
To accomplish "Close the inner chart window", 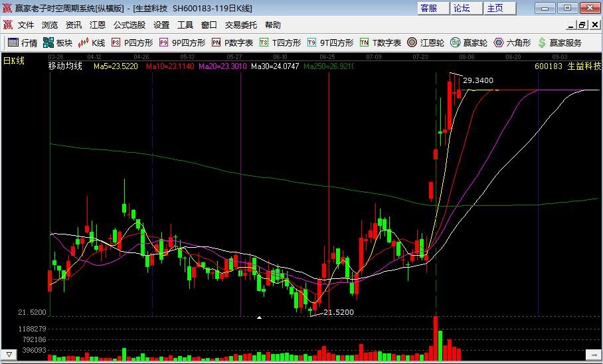I will click(x=594, y=25).
